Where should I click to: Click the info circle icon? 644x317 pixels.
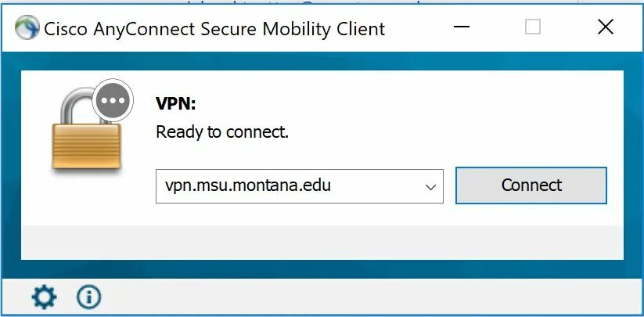click(x=89, y=297)
